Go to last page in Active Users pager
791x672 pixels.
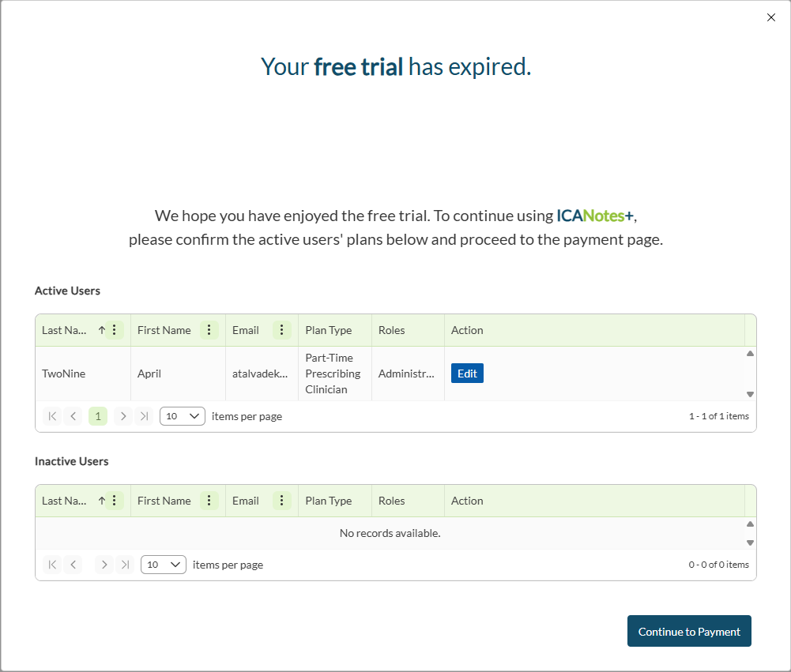click(145, 416)
